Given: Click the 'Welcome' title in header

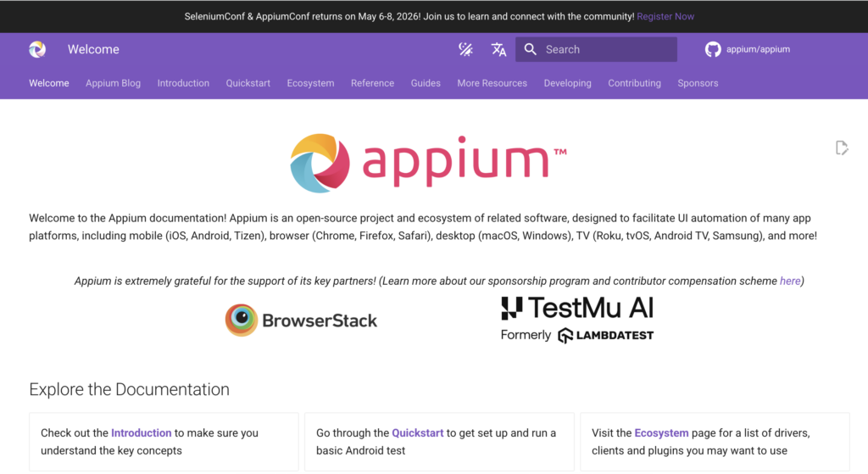Looking at the screenshot, I should 93,49.
